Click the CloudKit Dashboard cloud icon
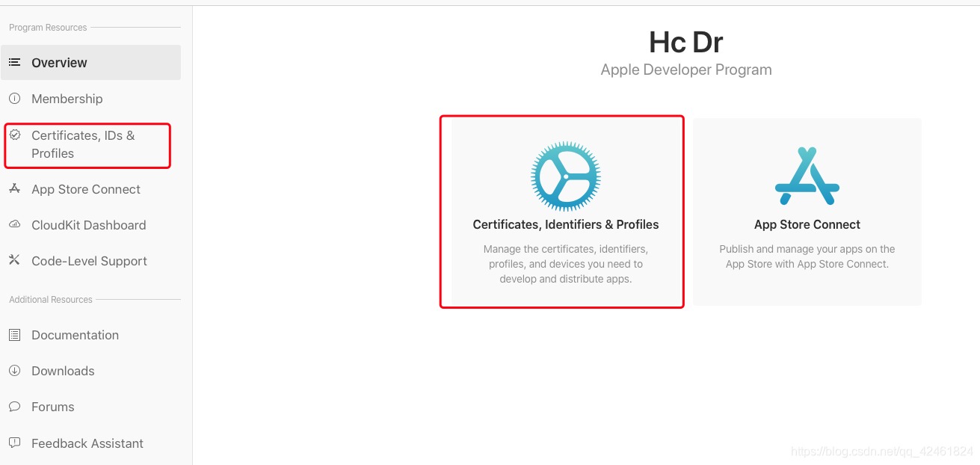The image size is (980, 465). (x=14, y=225)
